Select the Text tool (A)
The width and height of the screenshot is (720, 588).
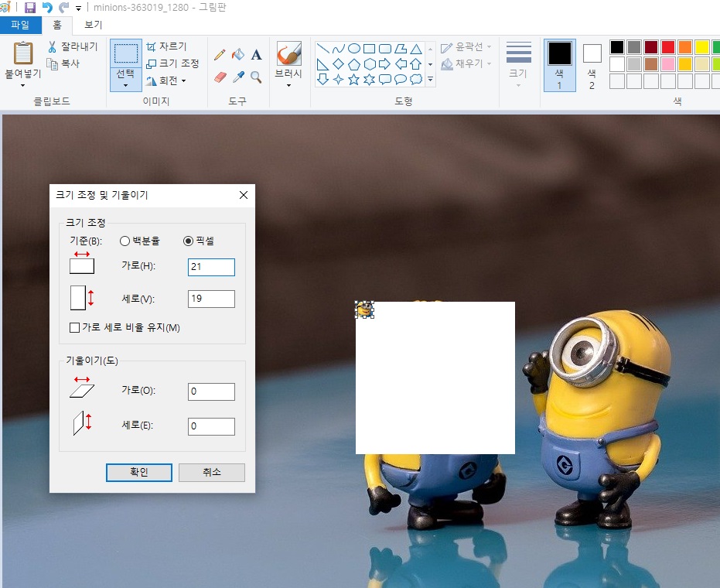pyautogui.click(x=256, y=55)
